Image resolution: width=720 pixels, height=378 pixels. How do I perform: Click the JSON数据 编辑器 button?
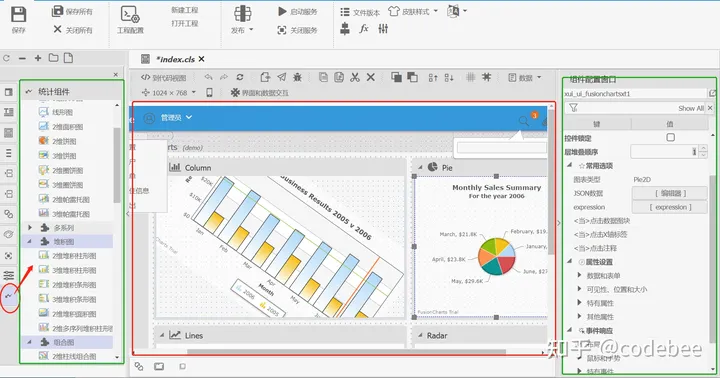670,193
